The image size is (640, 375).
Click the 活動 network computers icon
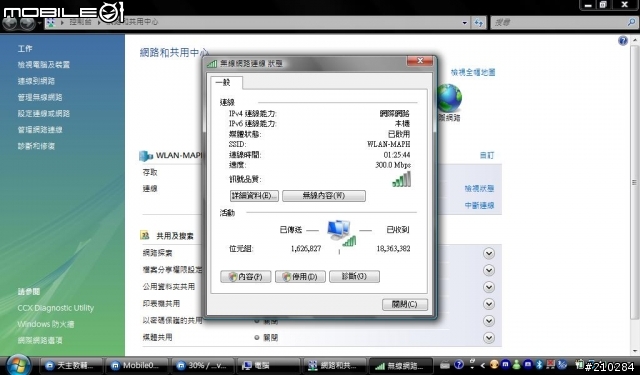341,233
